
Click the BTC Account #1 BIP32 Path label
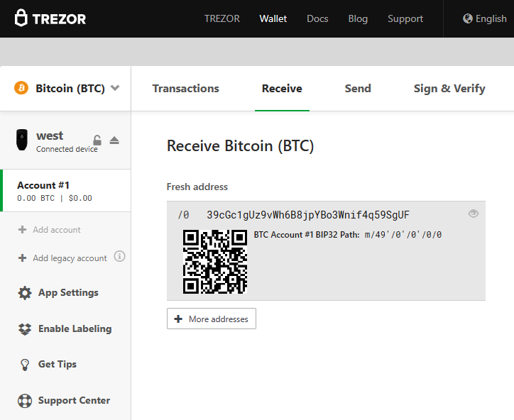pyautogui.click(x=307, y=235)
